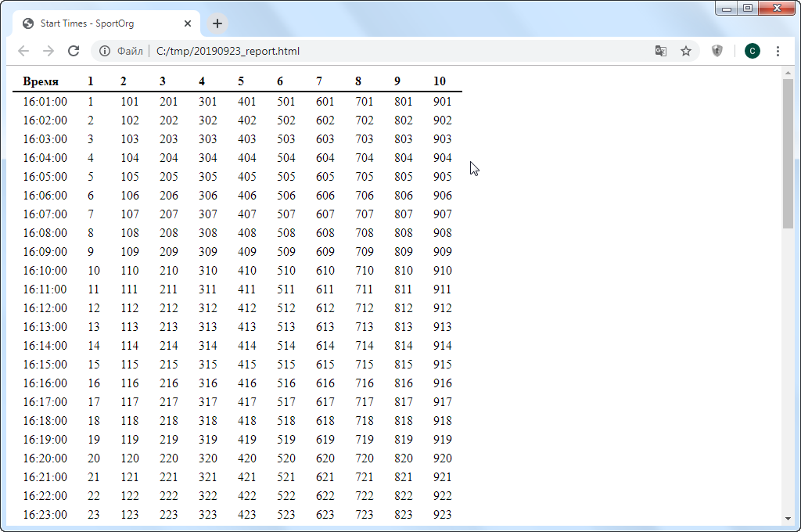Click the cell with number 801
Viewport: 801px width, 532px height.
coord(403,101)
